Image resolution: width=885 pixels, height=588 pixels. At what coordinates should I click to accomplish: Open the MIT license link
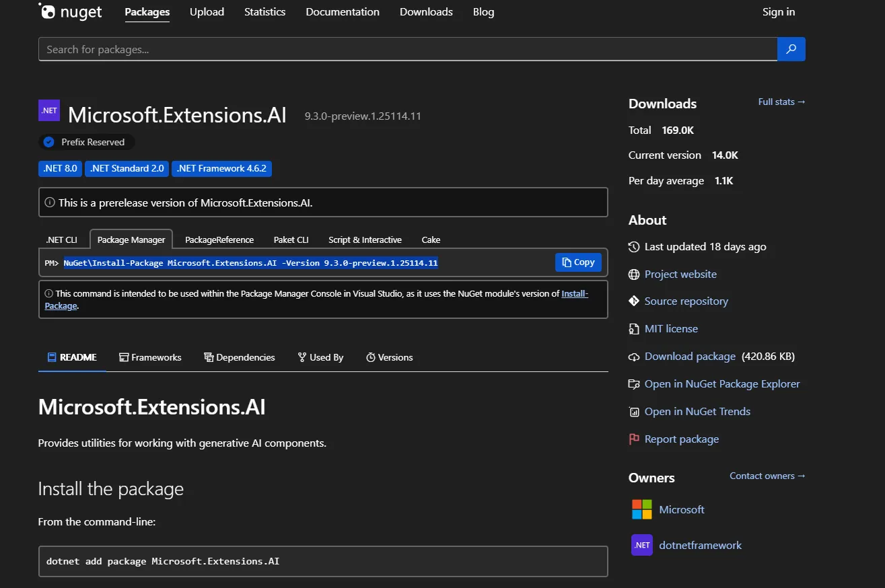click(x=671, y=329)
